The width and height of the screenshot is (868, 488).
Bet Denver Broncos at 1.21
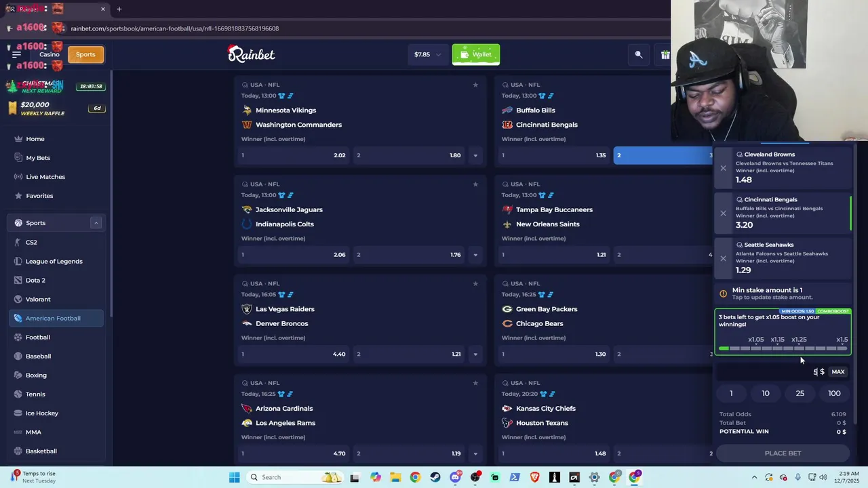(x=409, y=354)
